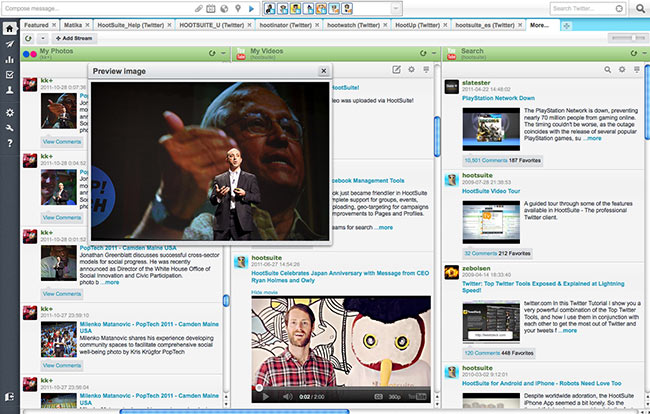This screenshot has height=414, width=650.
Task: Refresh the My Photos stream
Action: point(212,53)
